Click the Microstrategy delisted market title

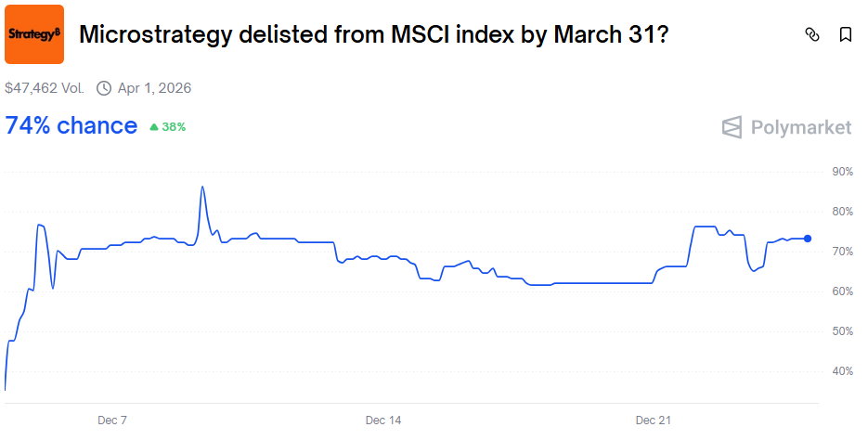click(373, 35)
